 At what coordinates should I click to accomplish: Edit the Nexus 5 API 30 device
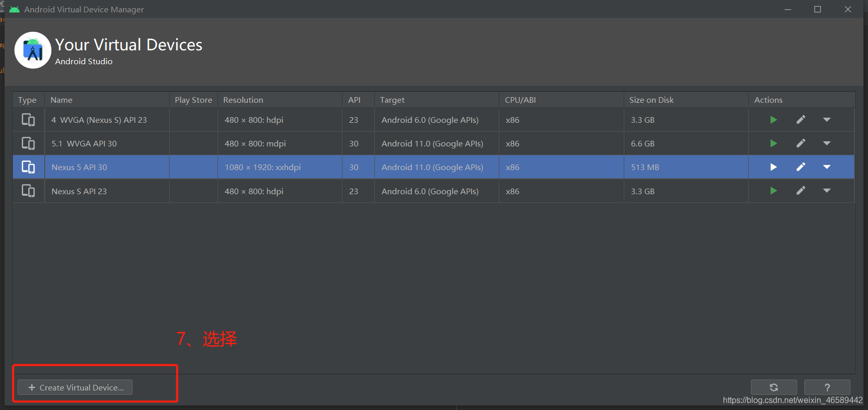coord(801,167)
